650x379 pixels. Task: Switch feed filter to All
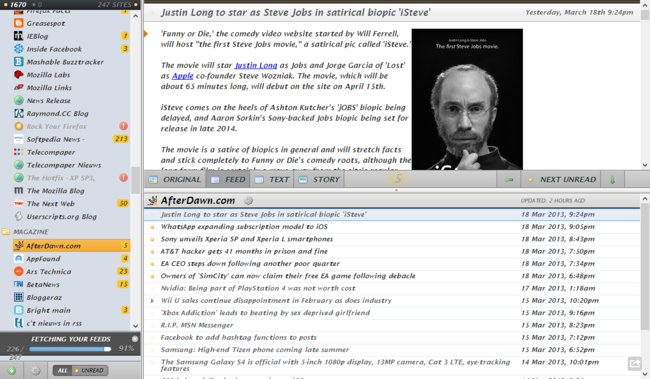click(62, 370)
